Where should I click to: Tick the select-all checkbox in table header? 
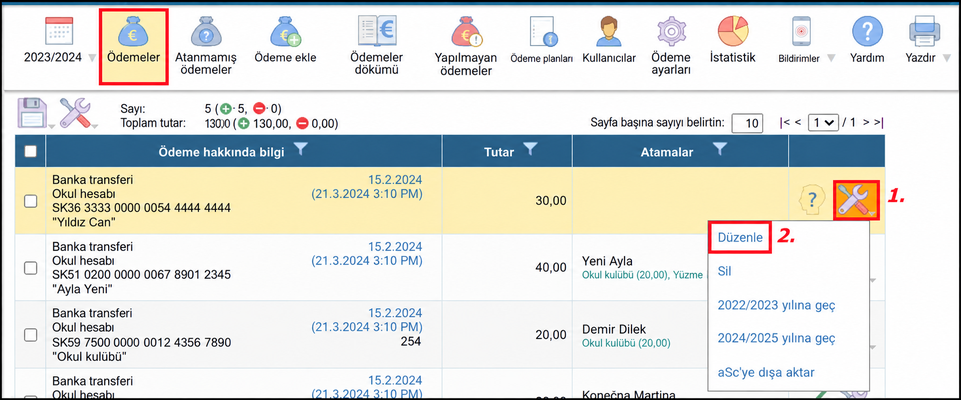[30, 151]
